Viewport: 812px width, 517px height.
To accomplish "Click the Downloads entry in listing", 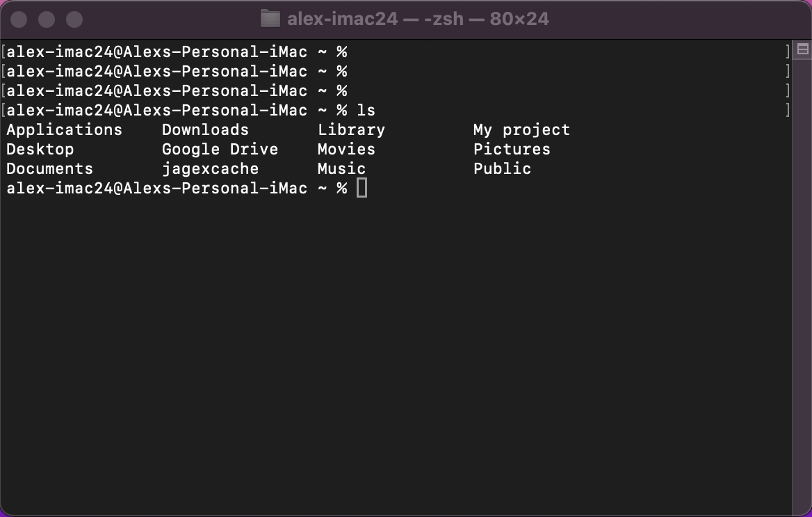I will (205, 129).
